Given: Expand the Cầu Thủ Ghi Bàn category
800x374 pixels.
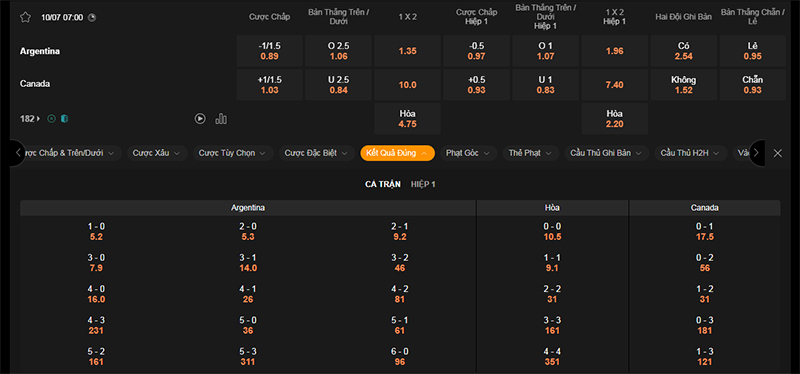Looking at the screenshot, I should (x=607, y=153).
